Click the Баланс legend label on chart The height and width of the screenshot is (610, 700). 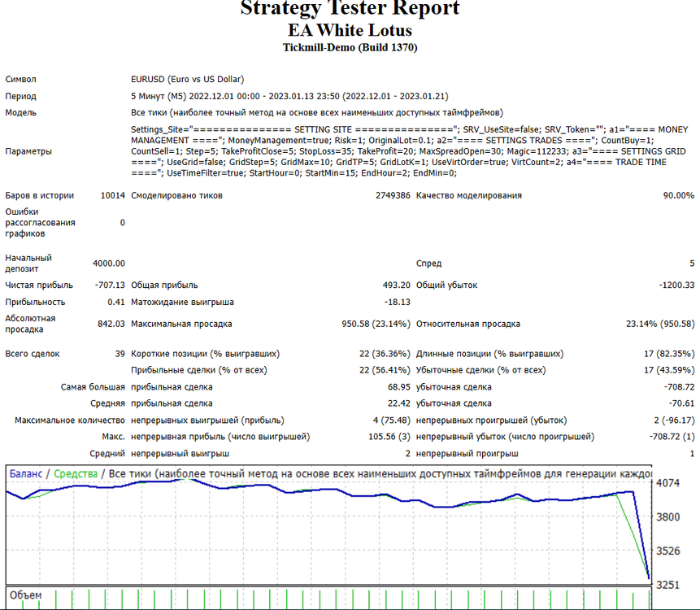[x=26, y=474]
